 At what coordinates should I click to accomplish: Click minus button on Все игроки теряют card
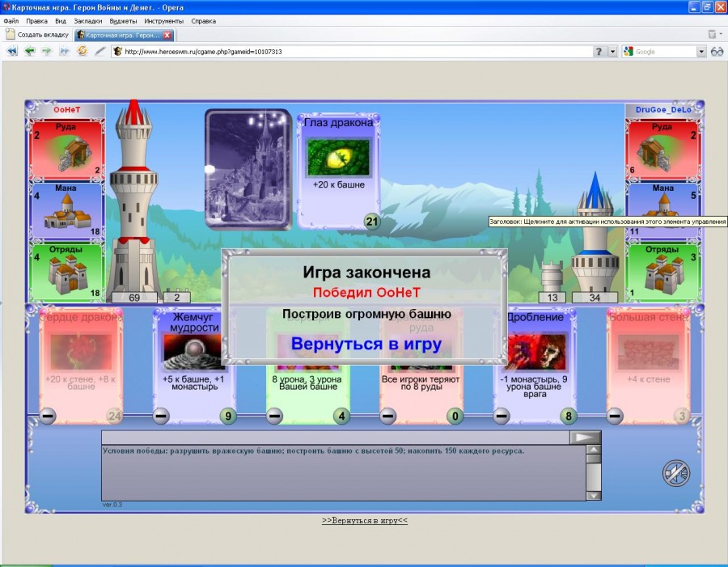[x=388, y=416]
